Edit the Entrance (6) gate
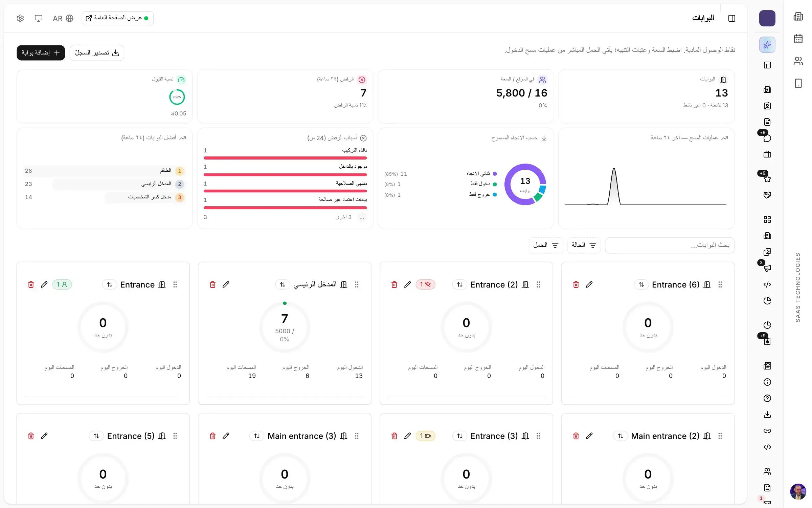 [589, 284]
